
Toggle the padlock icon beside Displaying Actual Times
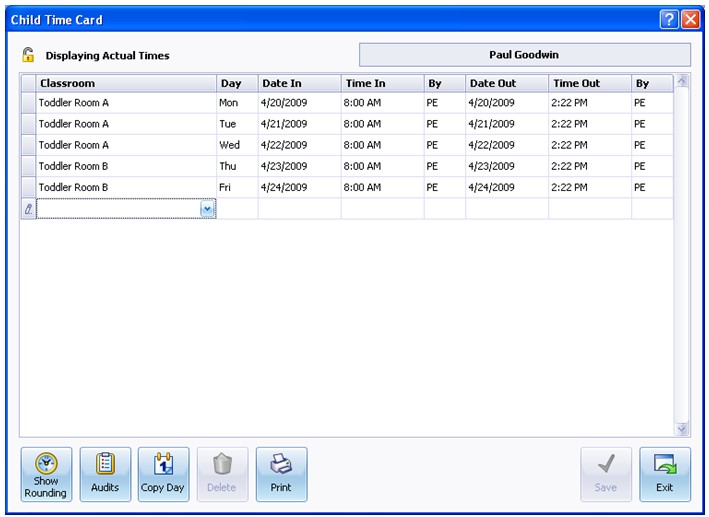tap(28, 55)
